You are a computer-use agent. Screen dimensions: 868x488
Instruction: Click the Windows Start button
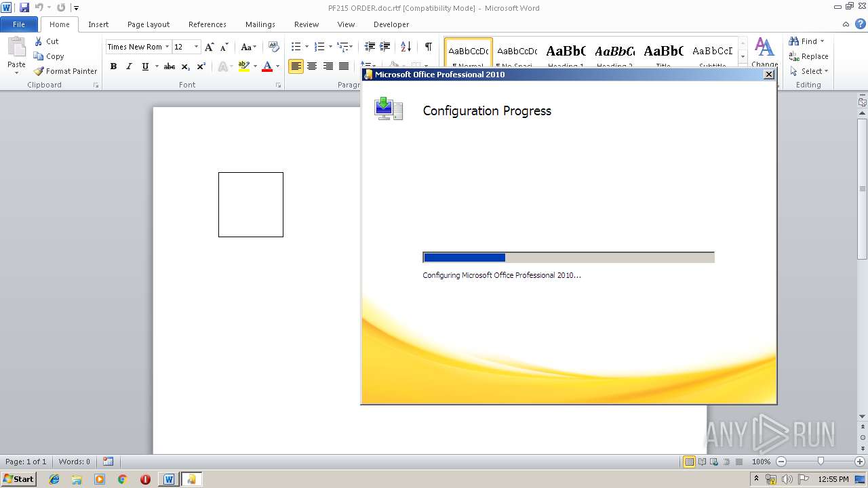click(19, 479)
